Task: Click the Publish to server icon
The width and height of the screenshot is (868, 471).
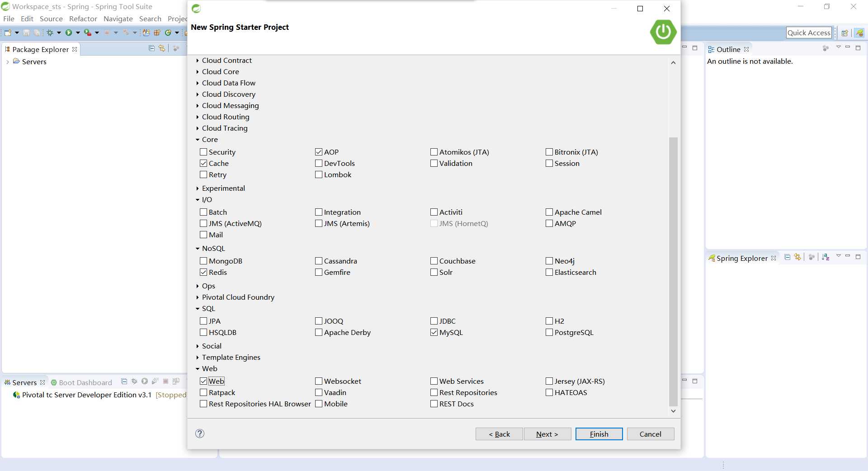Action: pos(176,382)
